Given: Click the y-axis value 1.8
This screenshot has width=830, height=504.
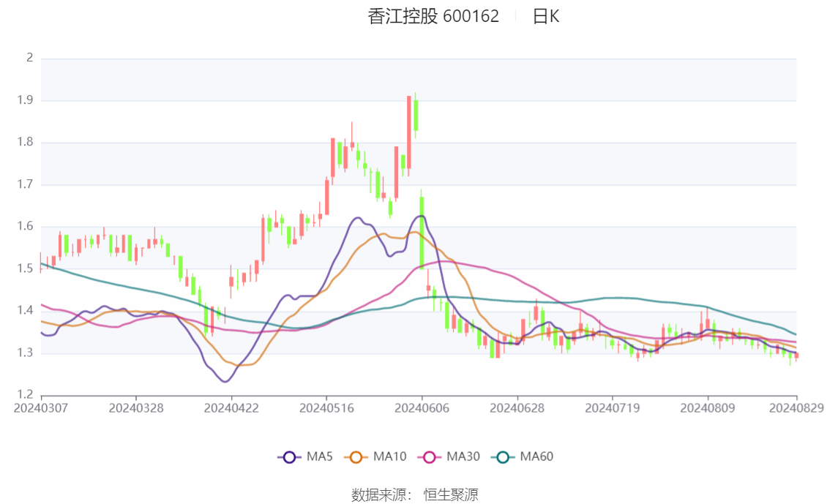Looking at the screenshot, I should (x=25, y=142).
